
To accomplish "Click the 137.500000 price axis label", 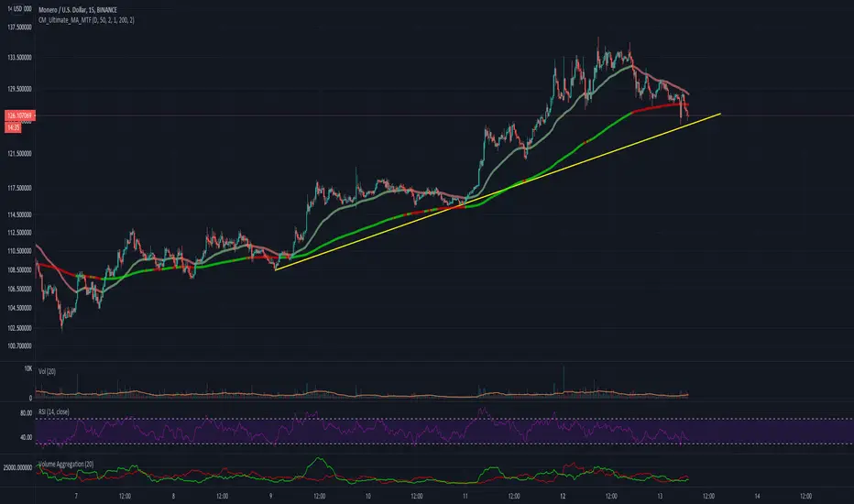I will pyautogui.click(x=19, y=27).
